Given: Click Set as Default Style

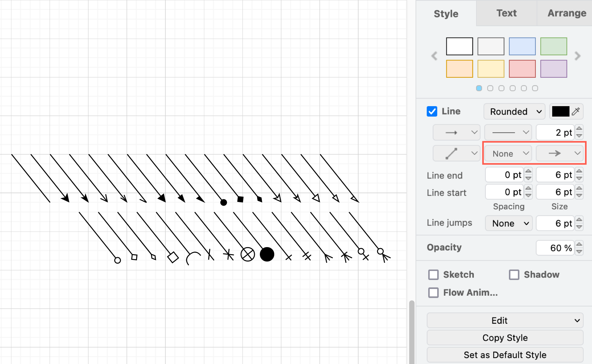Looking at the screenshot, I should tap(504, 355).
